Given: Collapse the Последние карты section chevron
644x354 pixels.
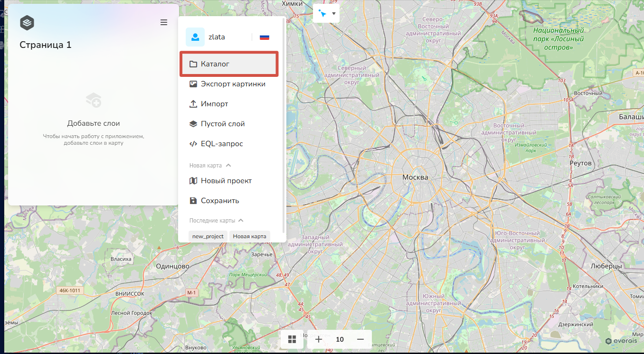Looking at the screenshot, I should (x=241, y=221).
